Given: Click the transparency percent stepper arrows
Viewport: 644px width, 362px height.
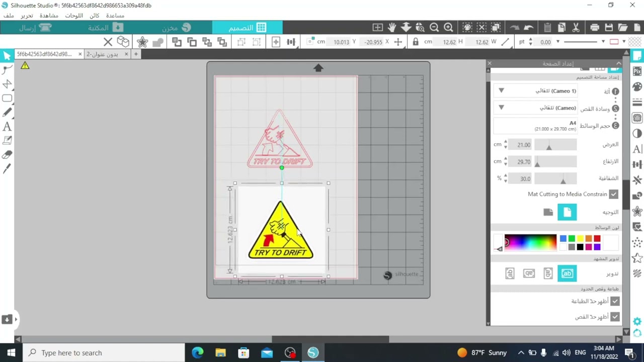Looking at the screenshot, I should pyautogui.click(x=505, y=178).
